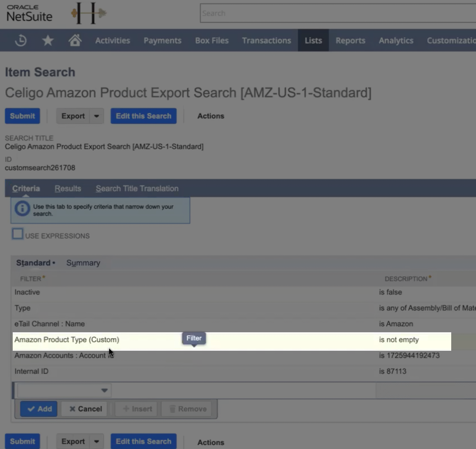Click the 'is false' description
The image size is (476, 449).
click(390, 292)
